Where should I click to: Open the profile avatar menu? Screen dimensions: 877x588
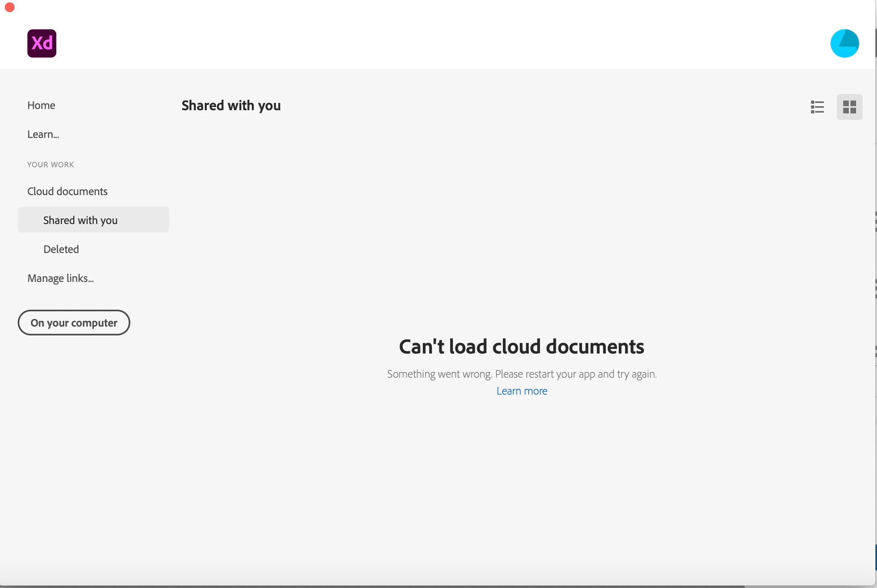coord(844,43)
